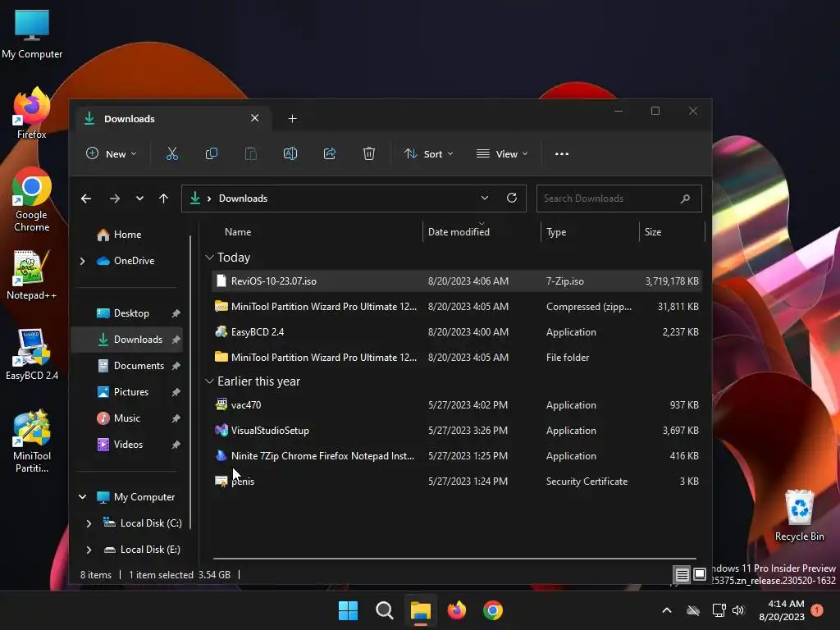Select the Recycle Bin icon
840x630 pixels.
799,515
